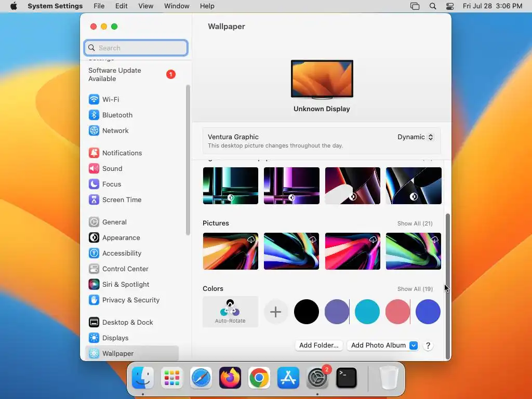Click Add Folder button

point(319,345)
